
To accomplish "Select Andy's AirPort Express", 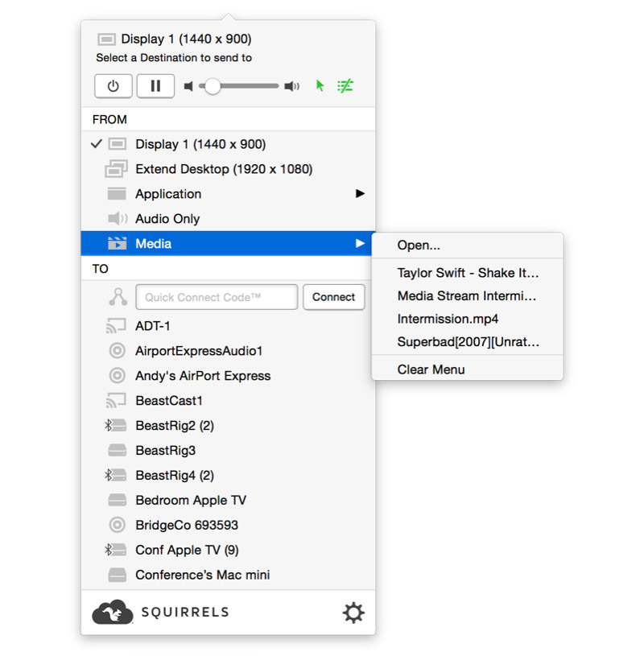I will [x=228, y=376].
